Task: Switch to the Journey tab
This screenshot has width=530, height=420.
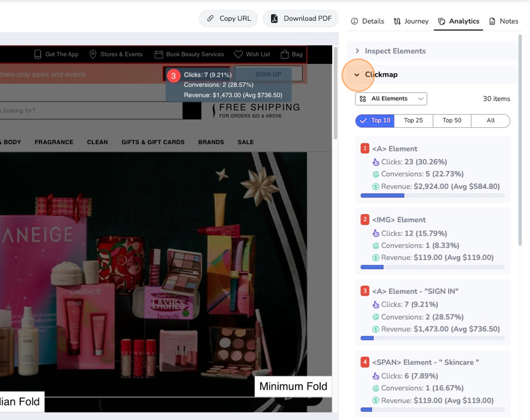Action: [x=411, y=21]
